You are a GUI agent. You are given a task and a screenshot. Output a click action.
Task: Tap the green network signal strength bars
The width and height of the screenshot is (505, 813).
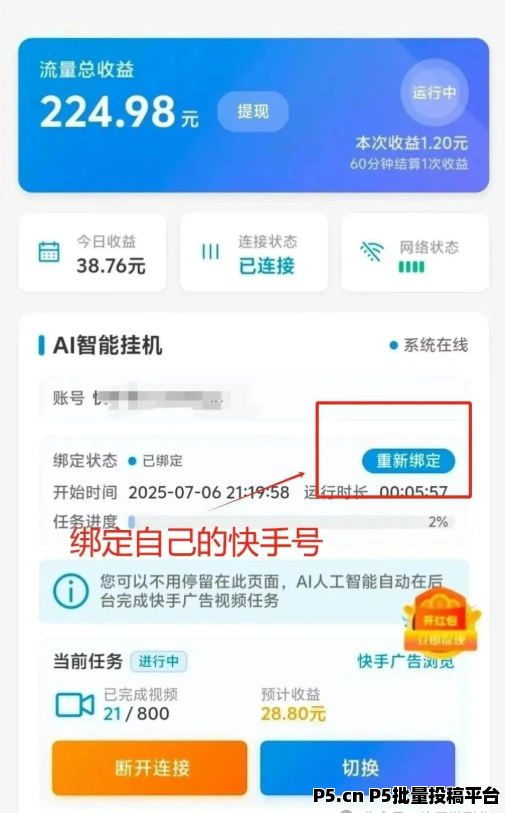[x=412, y=267]
